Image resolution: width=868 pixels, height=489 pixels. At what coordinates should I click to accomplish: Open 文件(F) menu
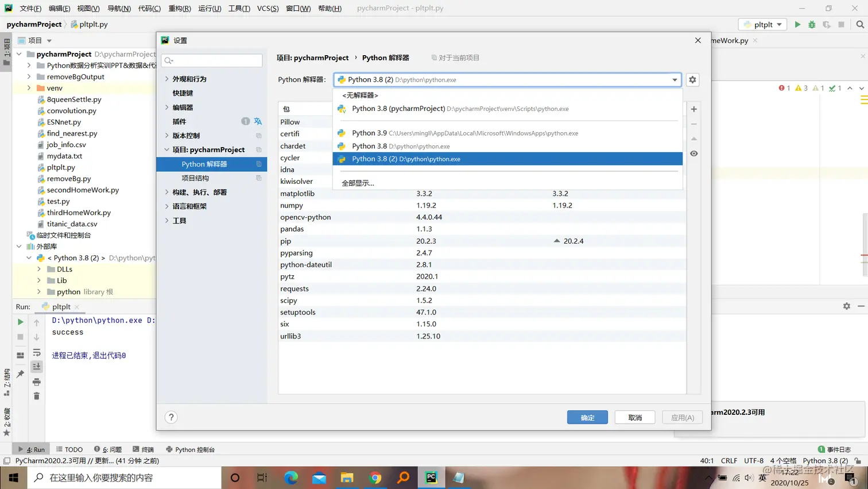[x=30, y=8]
